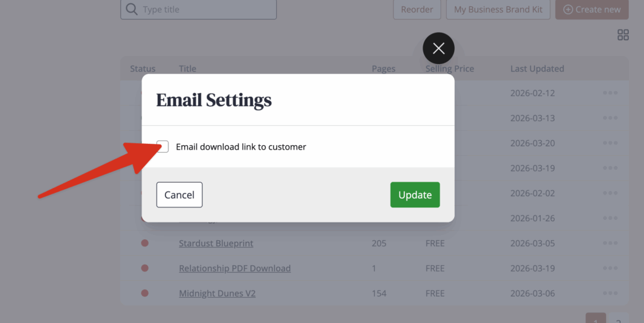This screenshot has height=323, width=644.
Task: Click the Reorder button
Action: (417, 9)
